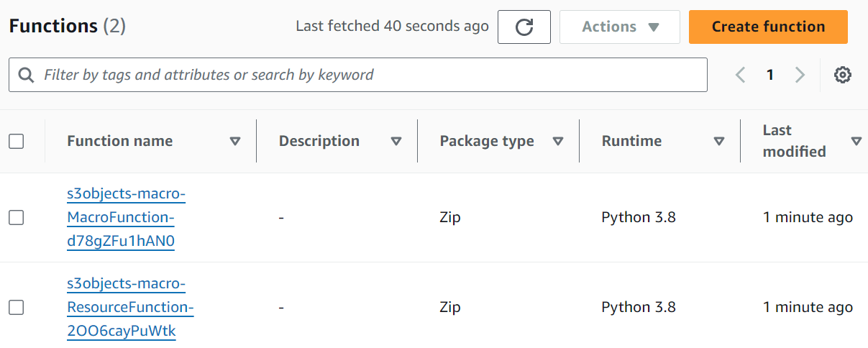Sort by Last modified arrow
Viewport: 868px width, 348px height.
coord(856,141)
